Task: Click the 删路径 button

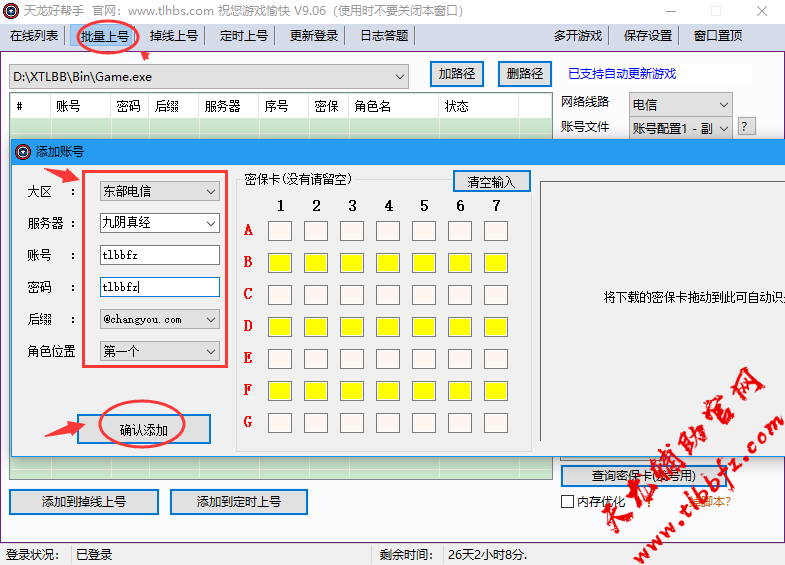Action: [x=525, y=74]
